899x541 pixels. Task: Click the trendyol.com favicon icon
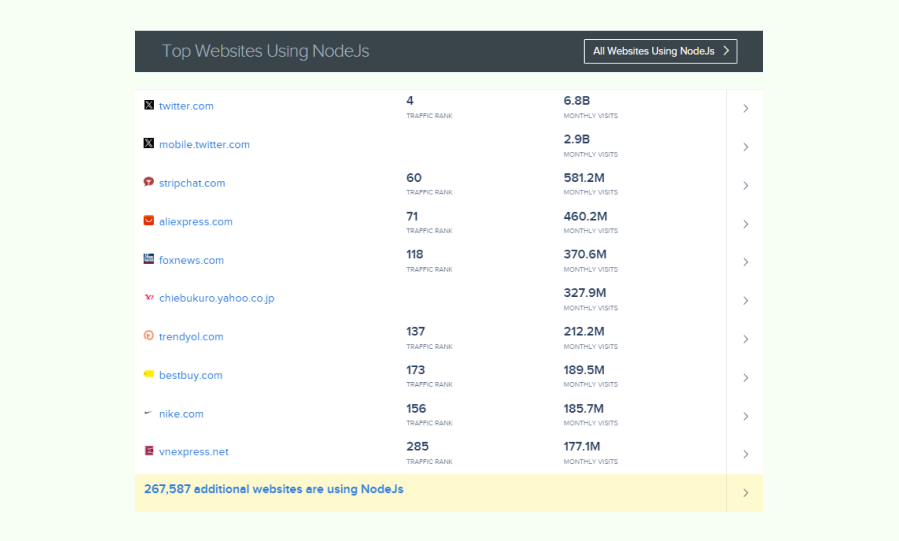coord(149,335)
